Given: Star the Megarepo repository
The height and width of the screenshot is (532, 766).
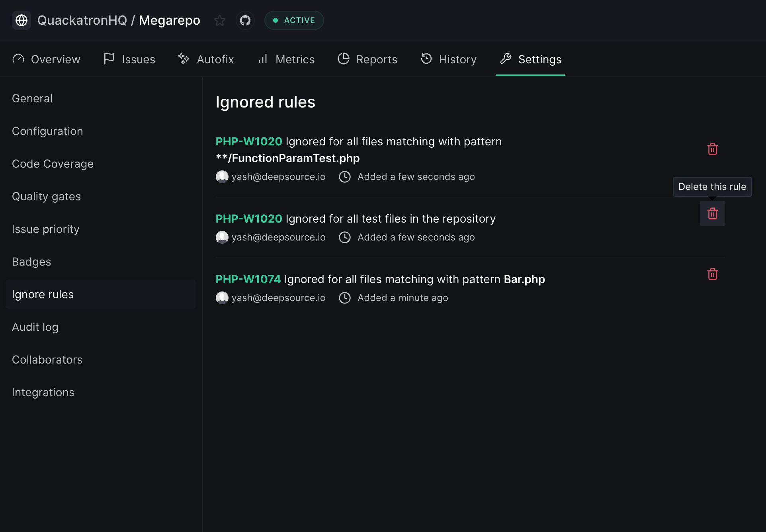Looking at the screenshot, I should click(x=219, y=20).
